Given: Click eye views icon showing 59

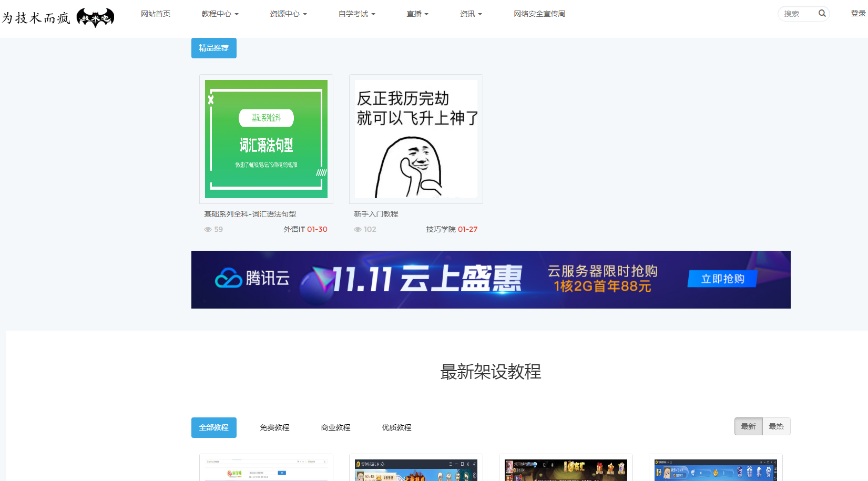Looking at the screenshot, I should (x=208, y=230).
